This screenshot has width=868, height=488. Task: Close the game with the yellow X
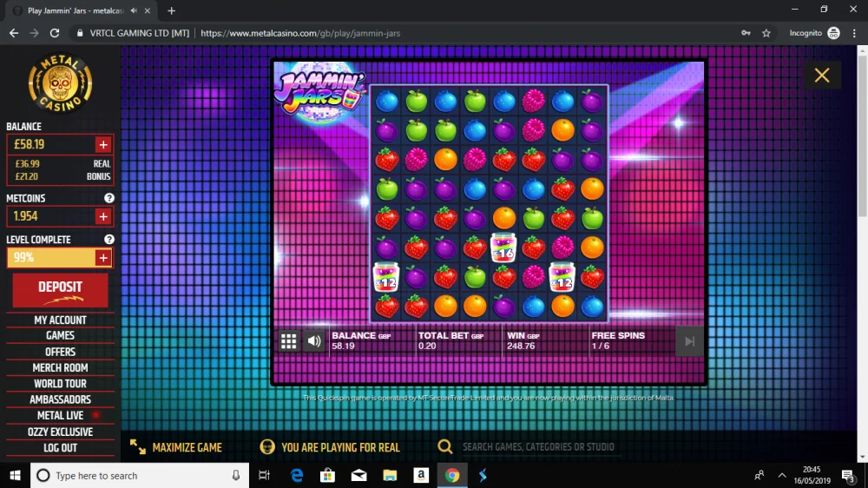[x=822, y=76]
